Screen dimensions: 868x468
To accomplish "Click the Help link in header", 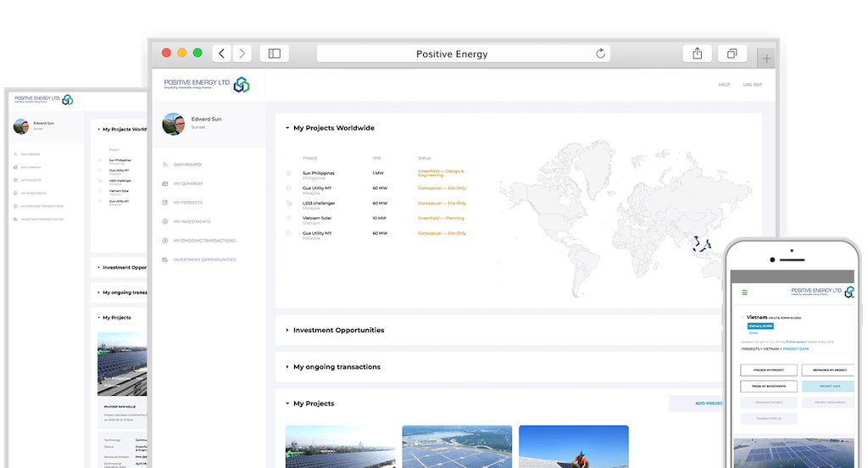I will click(x=724, y=85).
